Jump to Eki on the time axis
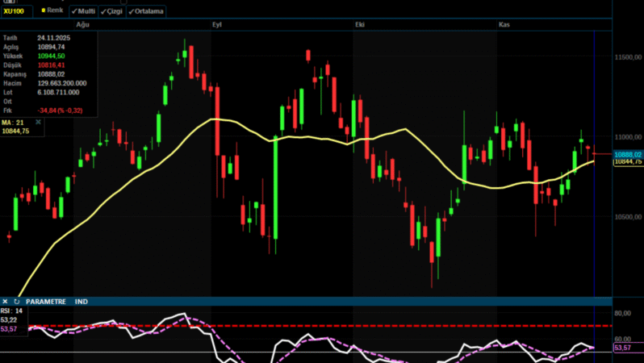The height and width of the screenshot is (363, 644). tap(359, 26)
